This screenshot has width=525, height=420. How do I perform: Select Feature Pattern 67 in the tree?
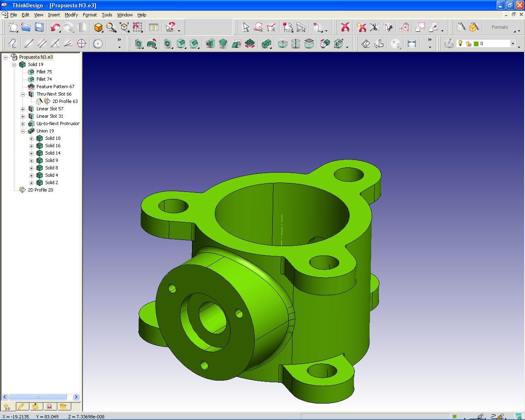[55, 87]
